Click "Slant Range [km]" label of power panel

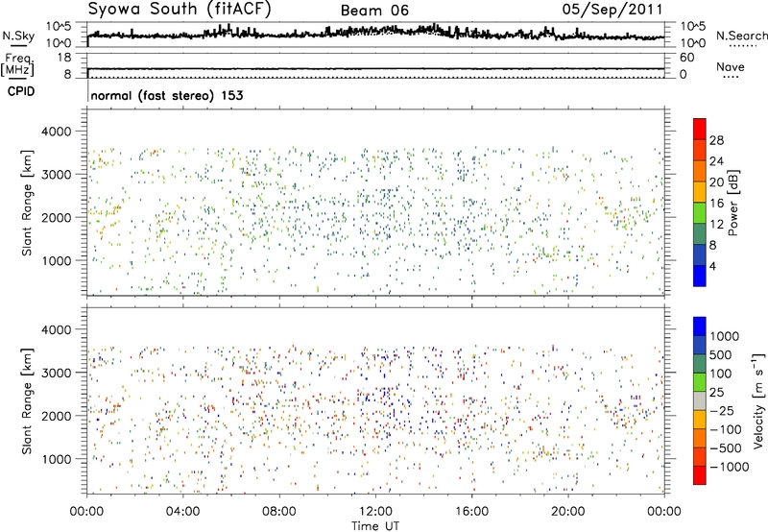pos(27,203)
